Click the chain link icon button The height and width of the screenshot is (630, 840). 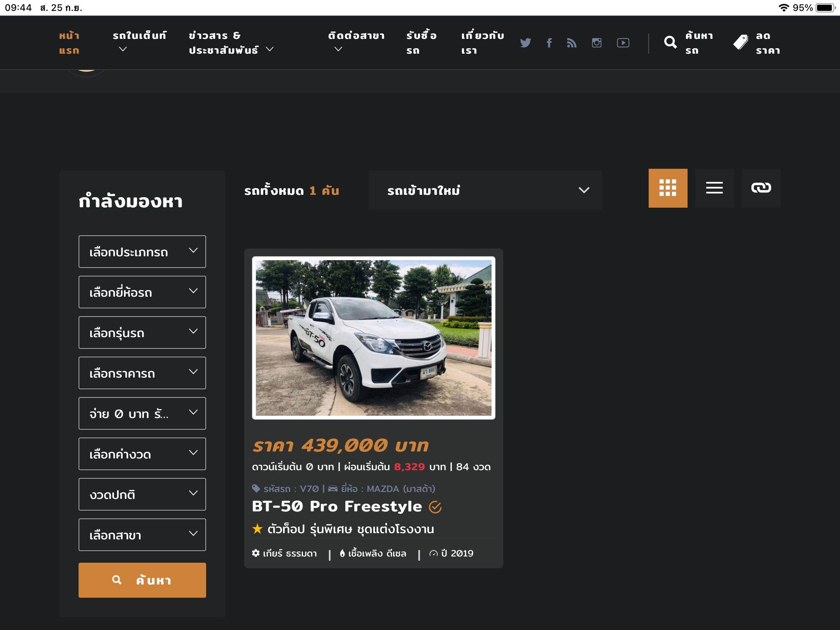click(761, 188)
